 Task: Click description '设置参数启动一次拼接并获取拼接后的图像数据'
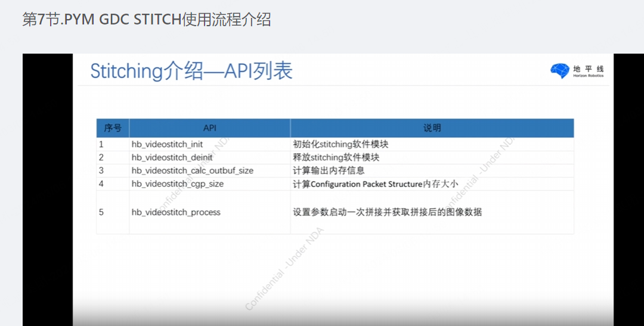tap(388, 212)
